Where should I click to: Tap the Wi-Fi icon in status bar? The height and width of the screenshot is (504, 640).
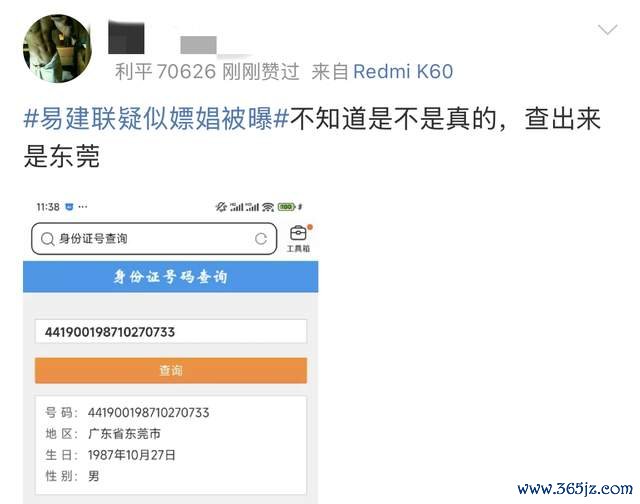point(268,207)
